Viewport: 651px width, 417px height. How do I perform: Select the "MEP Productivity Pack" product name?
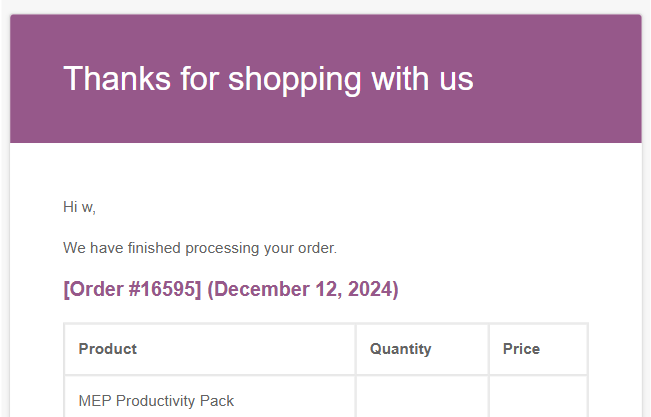pyautogui.click(x=156, y=401)
